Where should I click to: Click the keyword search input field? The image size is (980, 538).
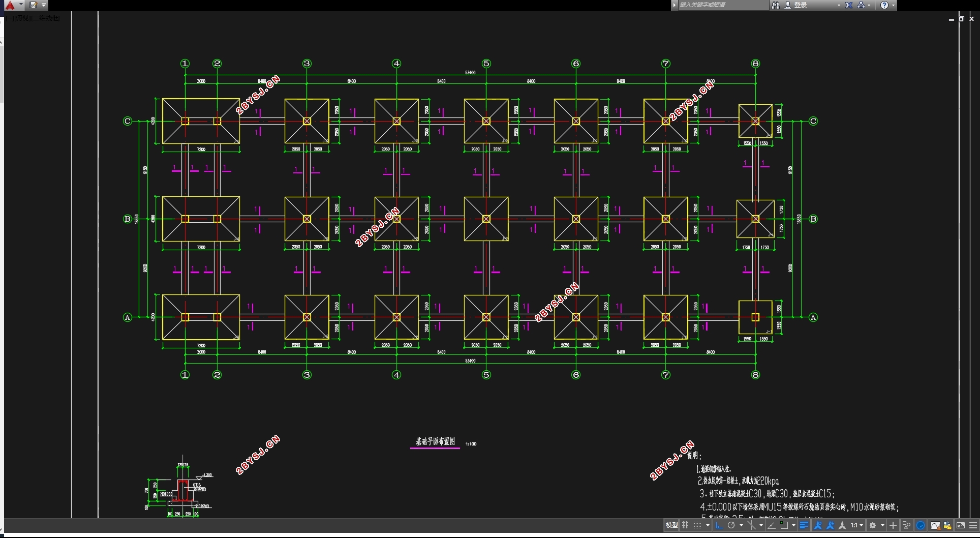click(x=723, y=5)
